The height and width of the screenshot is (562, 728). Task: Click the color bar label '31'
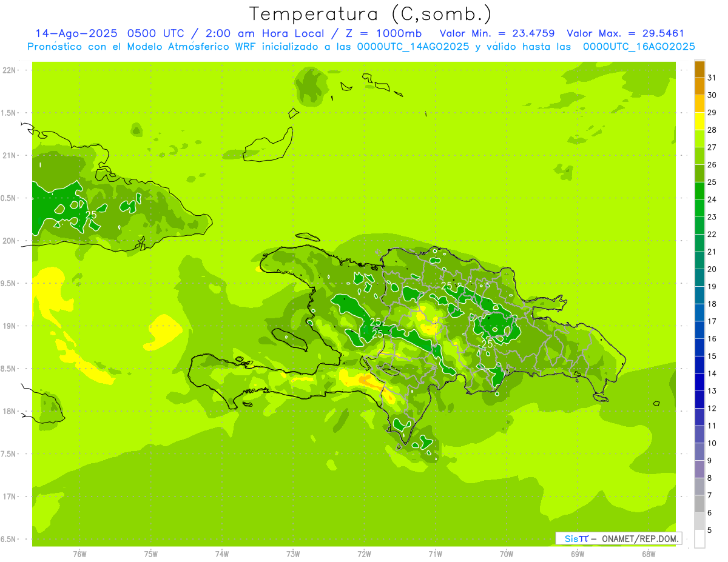(x=712, y=78)
